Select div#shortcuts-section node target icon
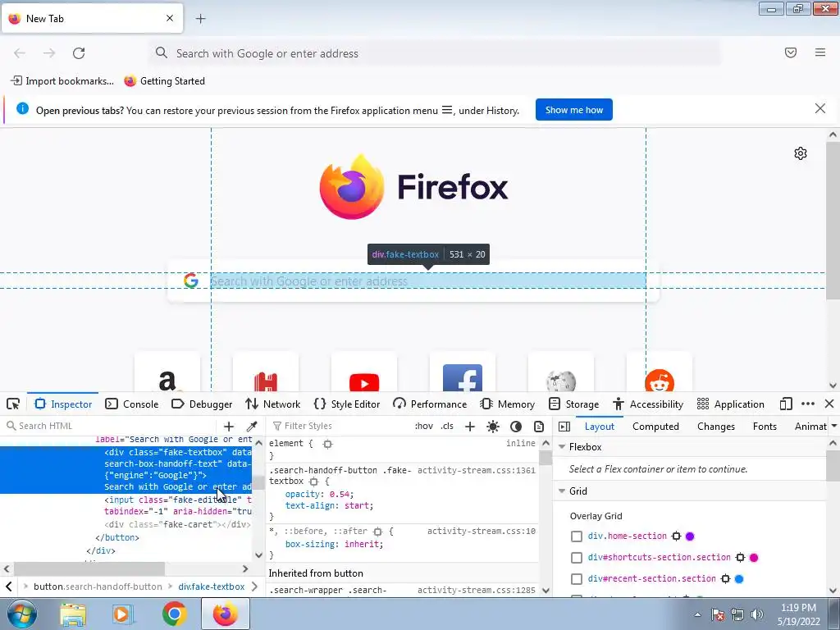840x630 pixels. point(741,558)
